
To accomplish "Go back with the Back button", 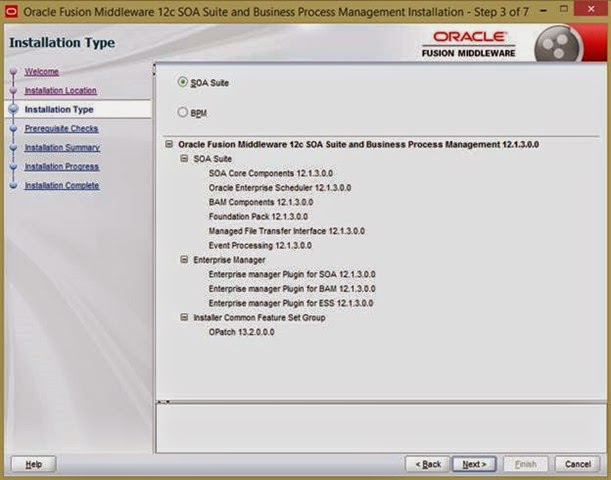I will pos(427,464).
